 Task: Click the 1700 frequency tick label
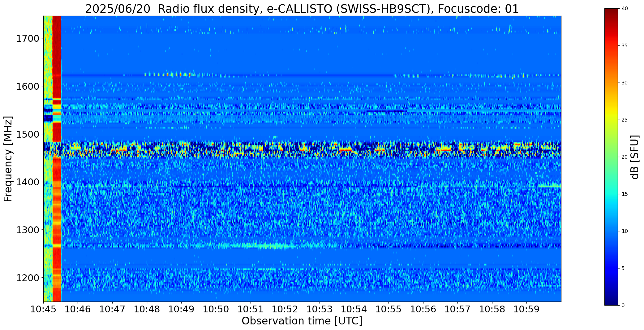coord(28,39)
